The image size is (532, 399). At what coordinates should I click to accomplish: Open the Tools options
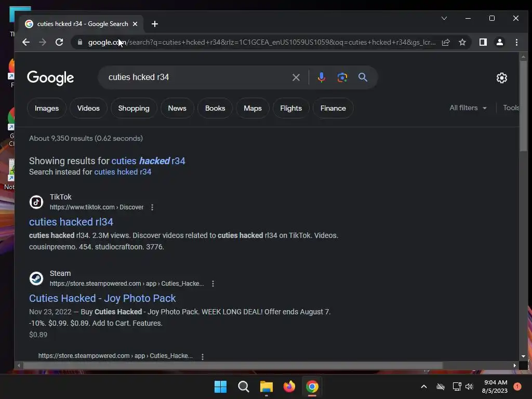click(x=511, y=108)
